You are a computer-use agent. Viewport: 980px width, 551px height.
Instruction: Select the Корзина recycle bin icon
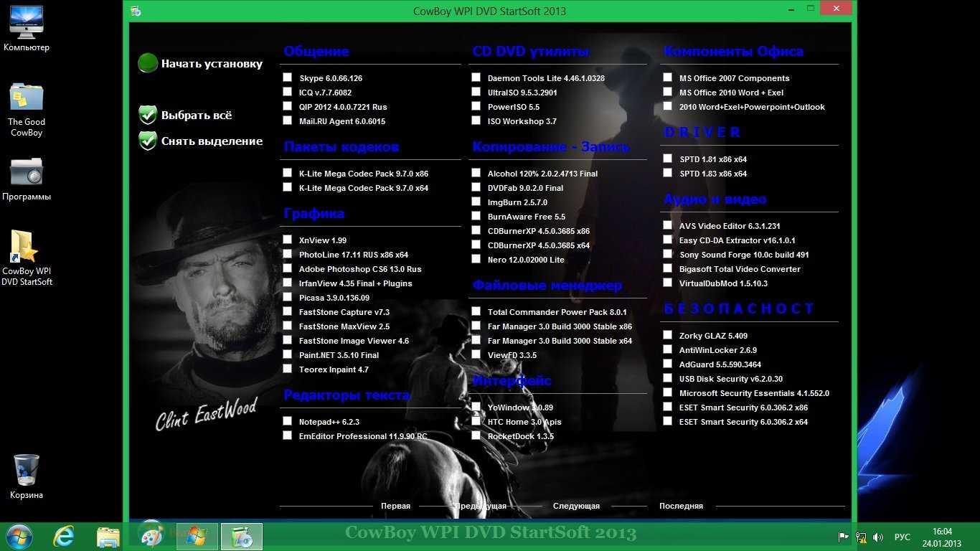coord(27,477)
